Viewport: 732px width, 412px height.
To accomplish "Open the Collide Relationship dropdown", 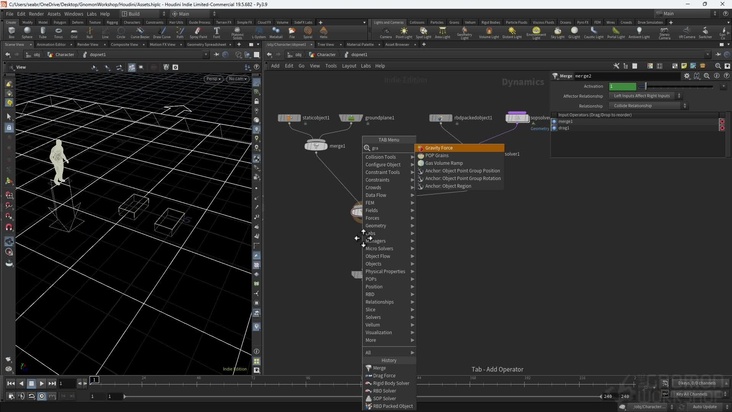I will (x=648, y=106).
